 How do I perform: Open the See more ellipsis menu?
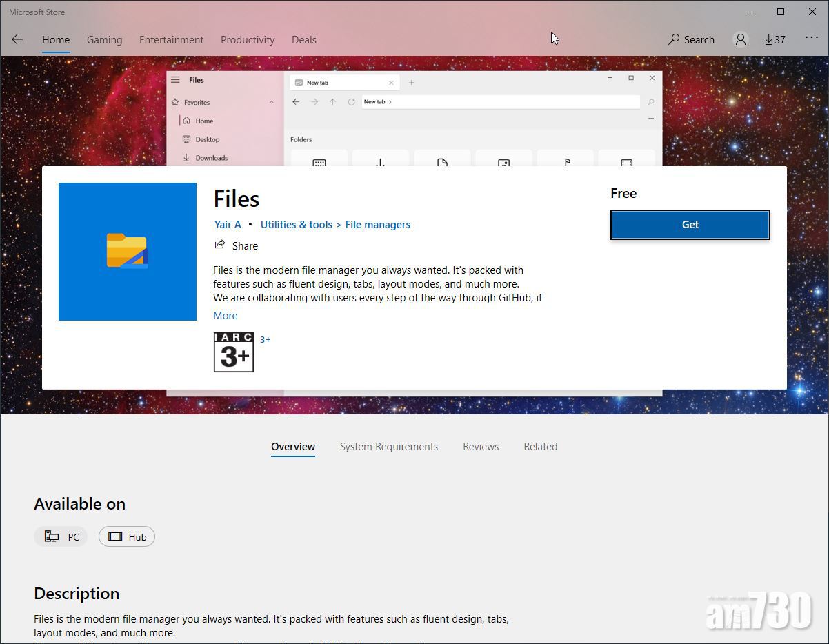click(812, 39)
